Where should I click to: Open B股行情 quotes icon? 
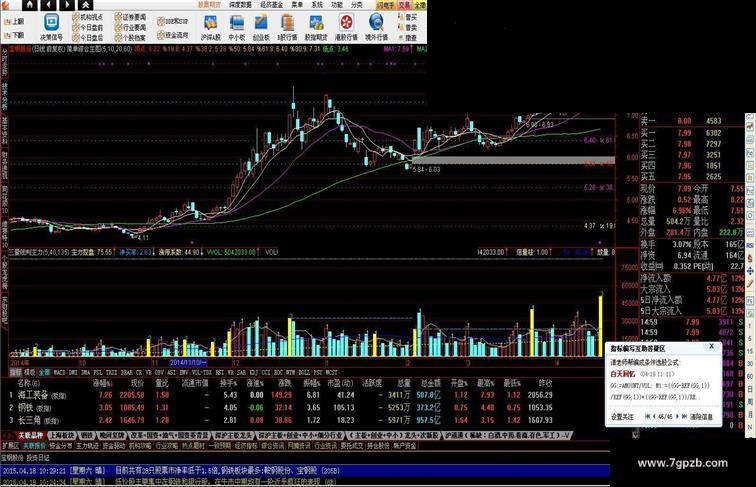tap(287, 27)
